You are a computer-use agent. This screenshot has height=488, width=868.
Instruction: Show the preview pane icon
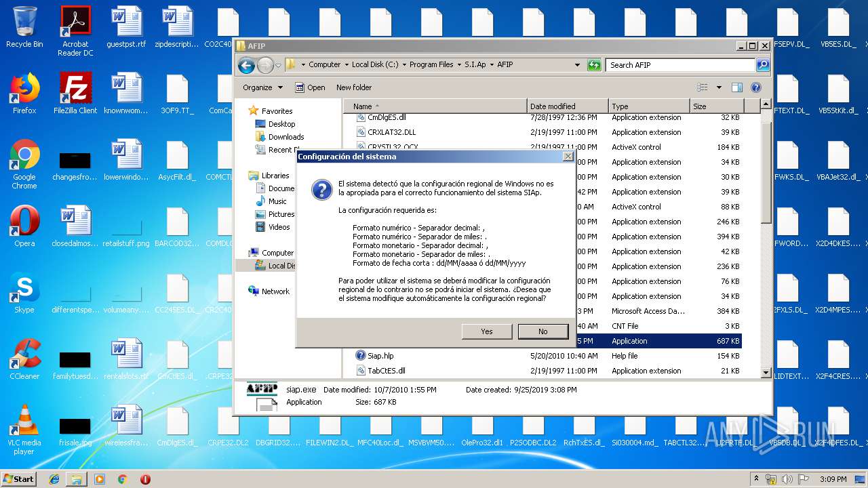pyautogui.click(x=737, y=87)
